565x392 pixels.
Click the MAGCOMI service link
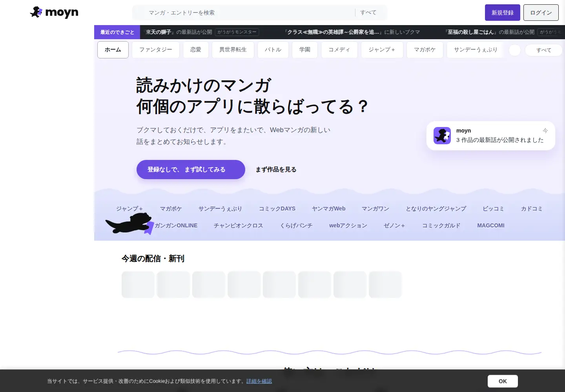click(x=491, y=225)
